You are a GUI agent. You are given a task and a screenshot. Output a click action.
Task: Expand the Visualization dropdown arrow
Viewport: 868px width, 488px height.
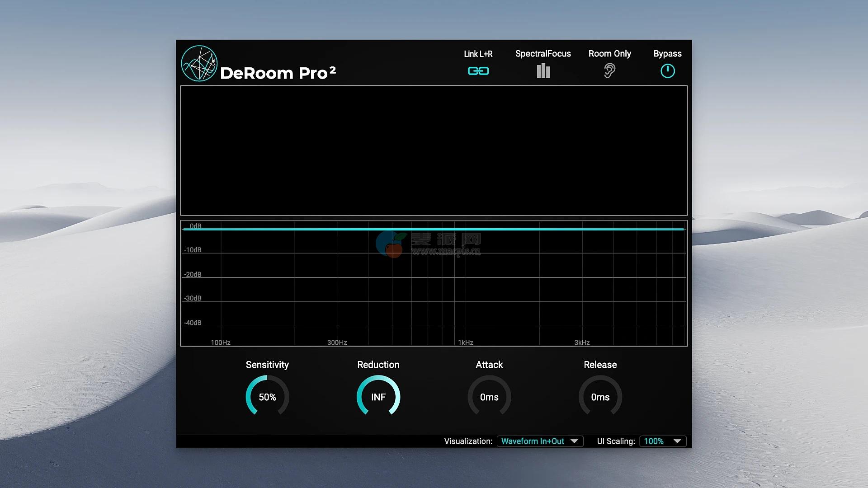click(x=574, y=441)
